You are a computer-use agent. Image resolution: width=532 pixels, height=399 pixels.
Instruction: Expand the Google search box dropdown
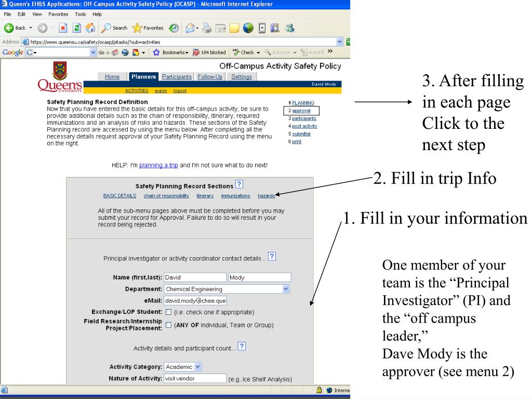pos(93,52)
